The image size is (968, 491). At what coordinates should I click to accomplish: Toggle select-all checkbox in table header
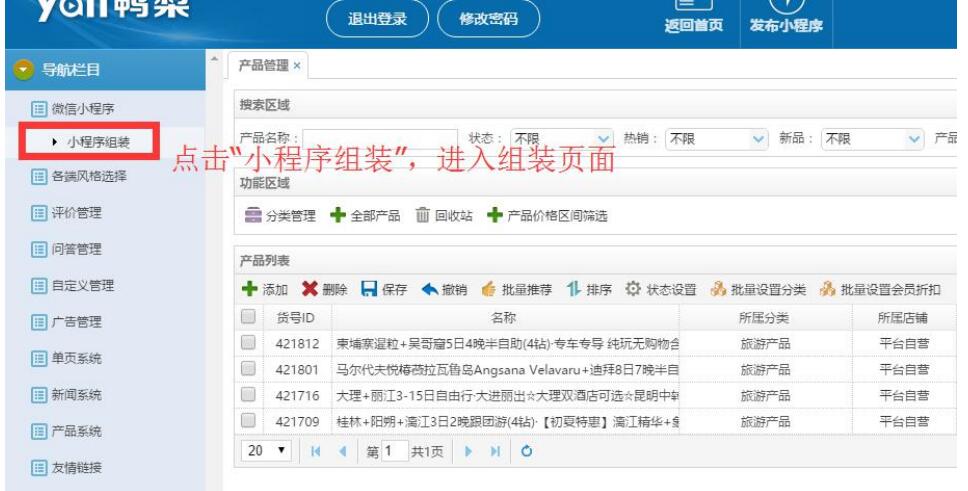[248, 317]
